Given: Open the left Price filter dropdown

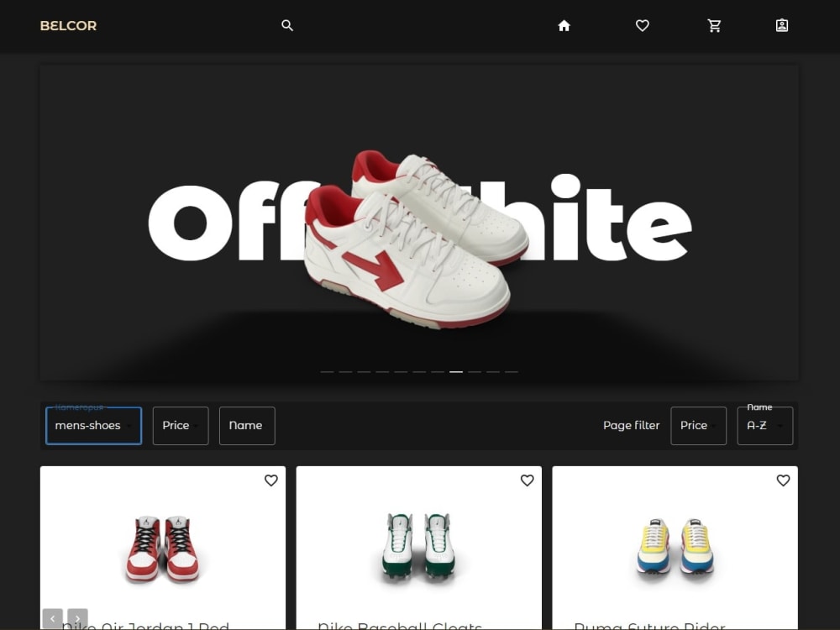Looking at the screenshot, I should click(181, 426).
